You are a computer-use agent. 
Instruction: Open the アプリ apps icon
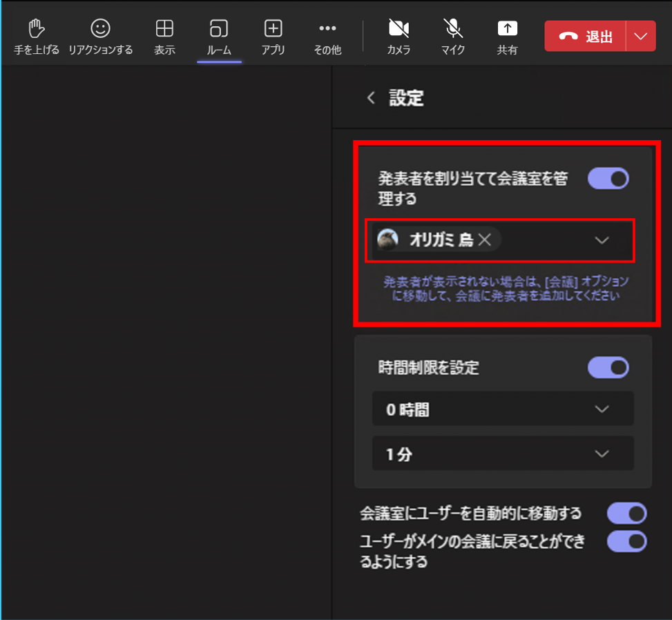point(273,29)
